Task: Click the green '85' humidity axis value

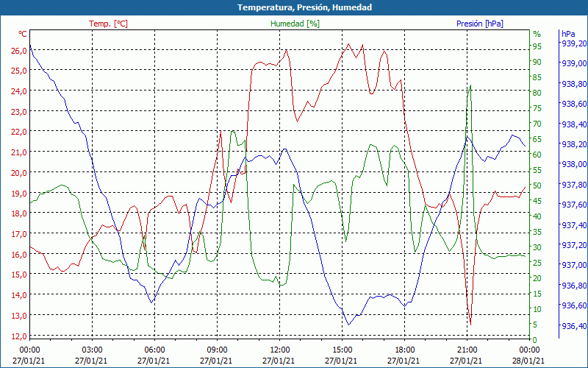Action: click(x=537, y=77)
